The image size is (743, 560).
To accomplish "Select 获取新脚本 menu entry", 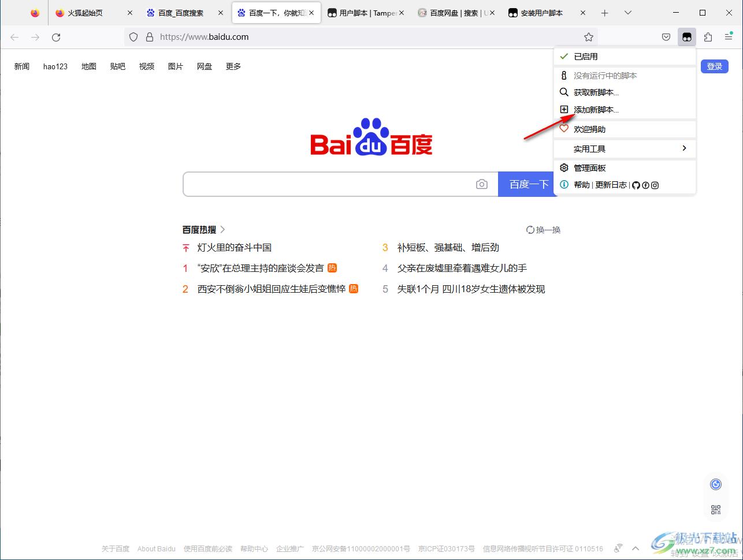I will tap(625, 92).
